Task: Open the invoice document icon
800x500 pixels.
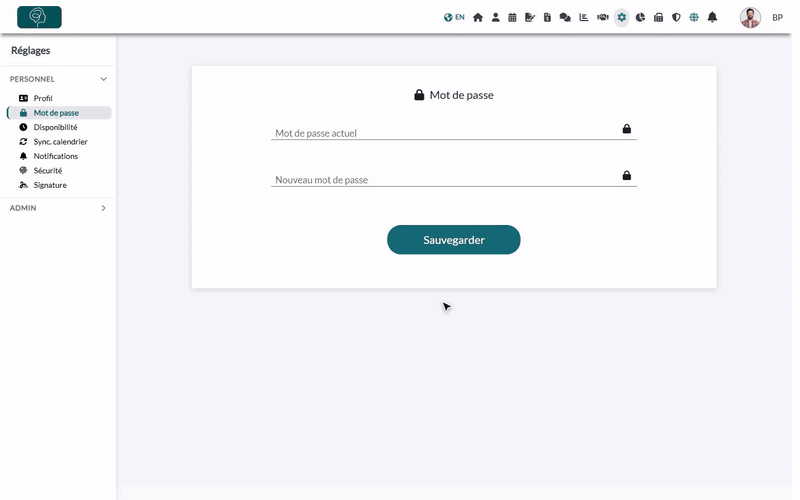Action: (x=547, y=17)
